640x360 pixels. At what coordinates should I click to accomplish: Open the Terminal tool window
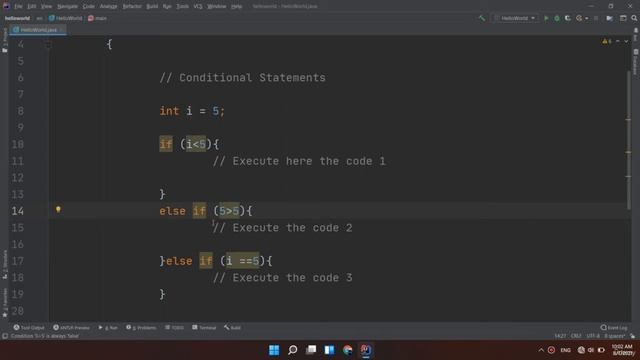click(x=204, y=328)
